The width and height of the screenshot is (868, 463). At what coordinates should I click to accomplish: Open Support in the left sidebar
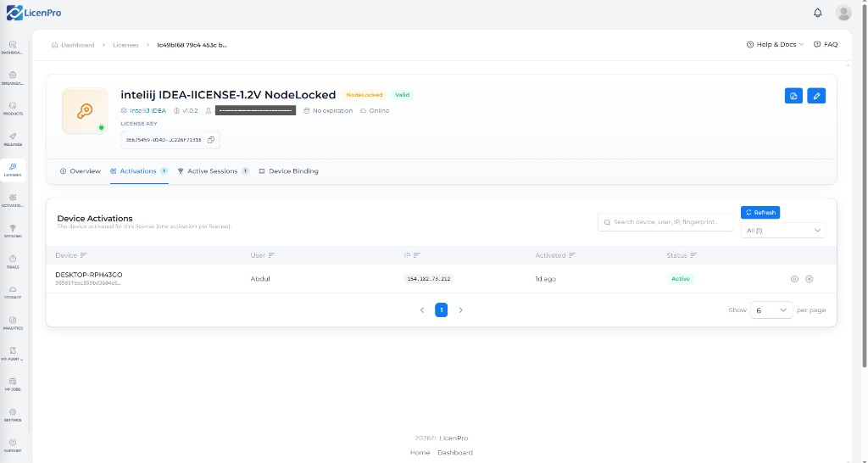pyautogui.click(x=13, y=446)
